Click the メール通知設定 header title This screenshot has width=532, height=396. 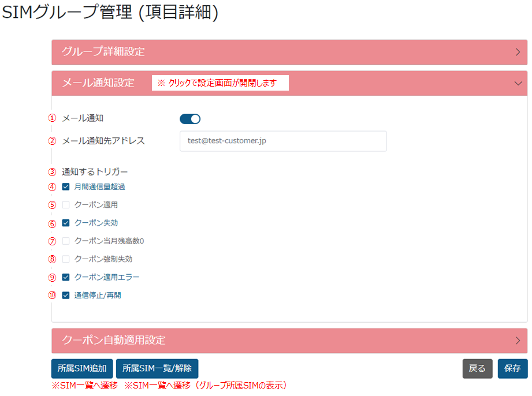click(98, 83)
